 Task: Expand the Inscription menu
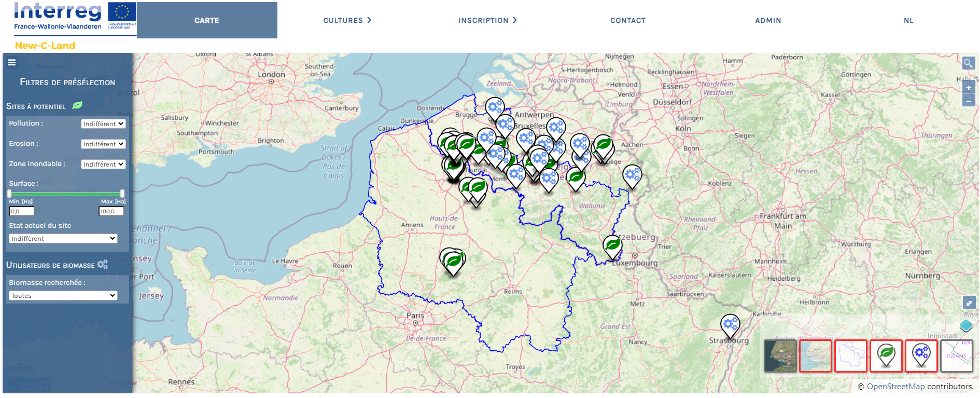[x=488, y=20]
